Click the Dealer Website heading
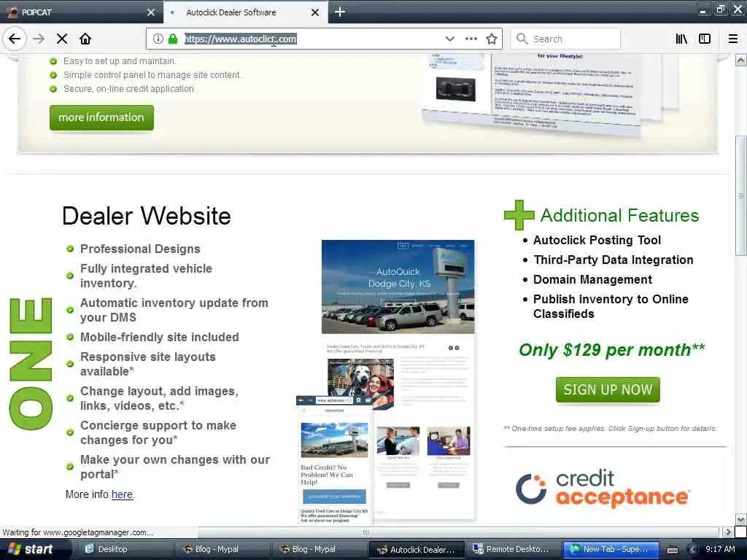This screenshot has height=560, width=747. pos(146,216)
